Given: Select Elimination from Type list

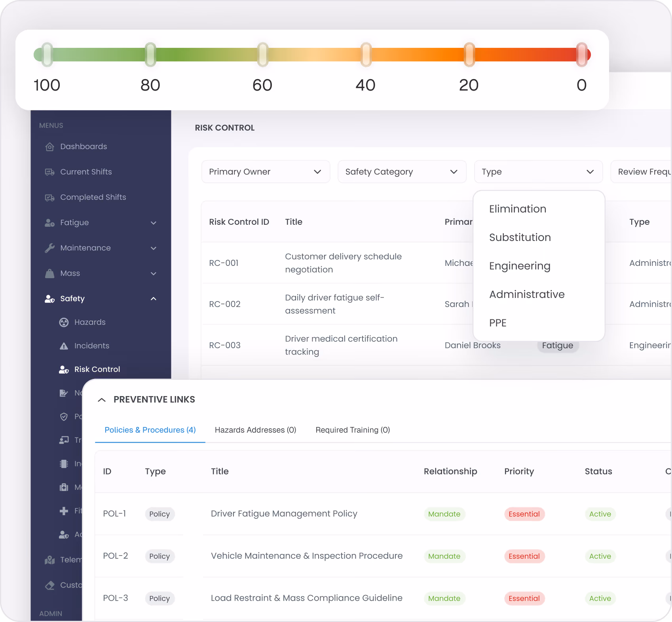Looking at the screenshot, I should [x=518, y=209].
